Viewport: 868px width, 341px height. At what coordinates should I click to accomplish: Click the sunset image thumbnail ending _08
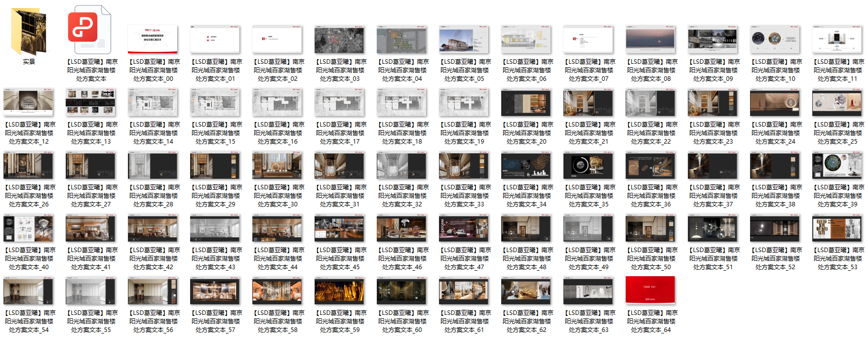click(650, 40)
